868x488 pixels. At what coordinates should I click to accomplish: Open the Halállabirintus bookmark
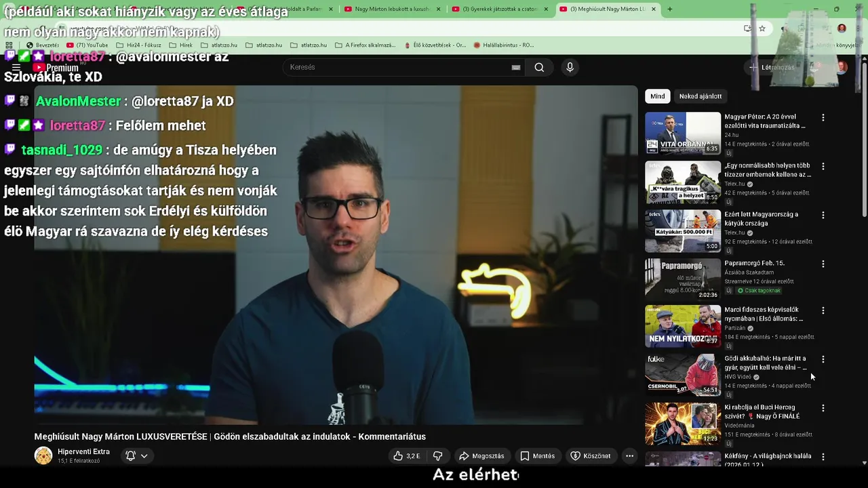pyautogui.click(x=504, y=45)
